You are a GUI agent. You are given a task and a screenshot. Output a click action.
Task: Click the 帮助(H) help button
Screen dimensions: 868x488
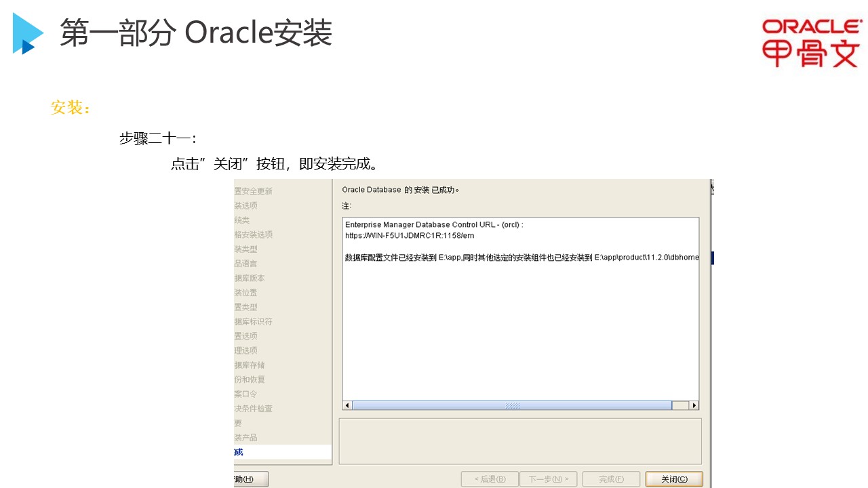click(251, 479)
